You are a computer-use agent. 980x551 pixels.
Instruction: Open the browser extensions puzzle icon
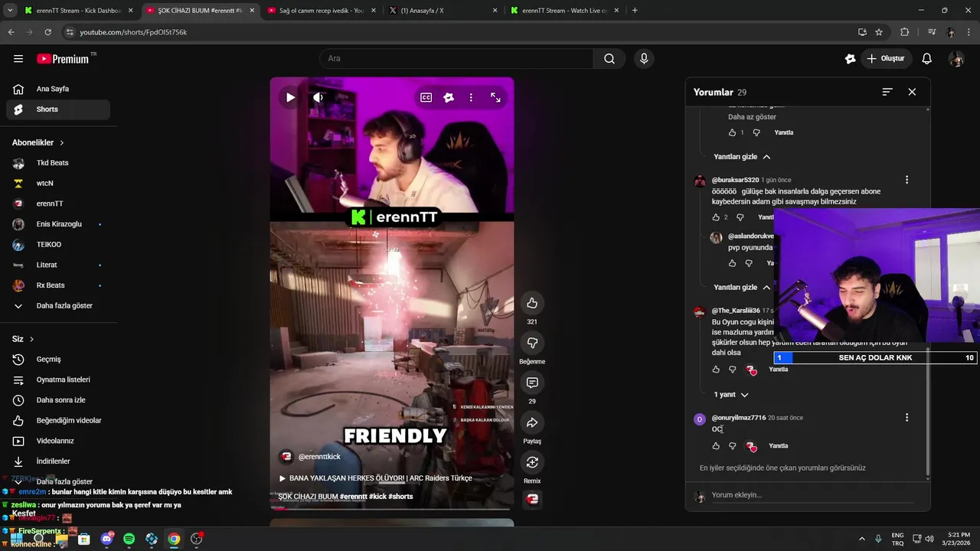905,32
